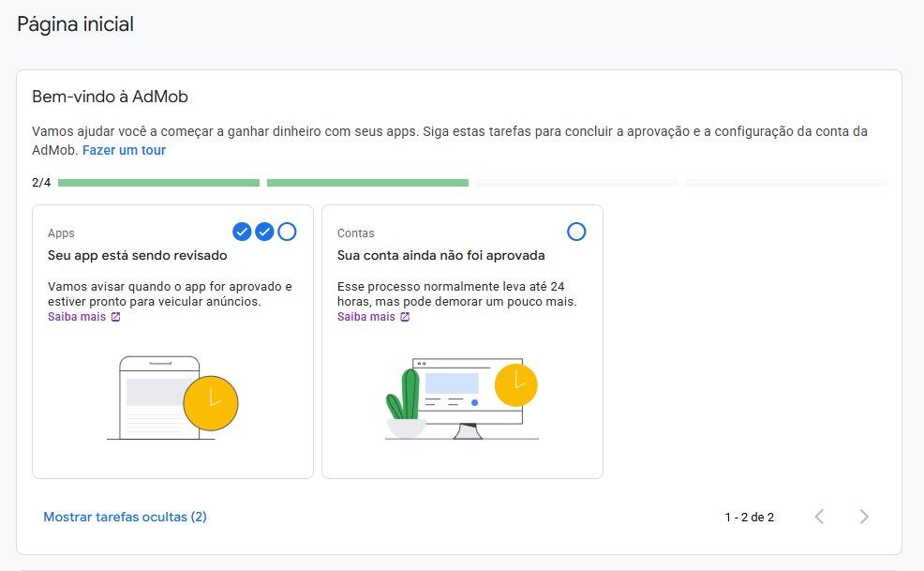Click 'Esse processo normalmente leva até 24' text

click(456, 293)
